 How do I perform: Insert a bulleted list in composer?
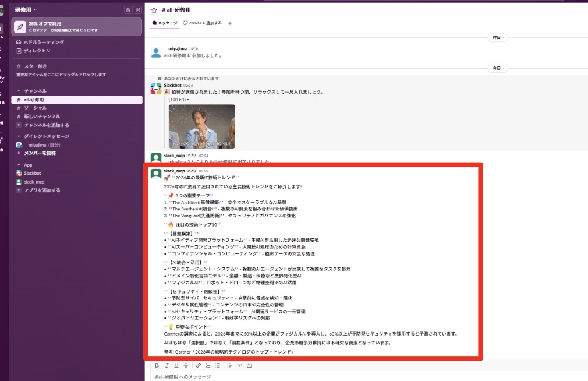point(218,365)
